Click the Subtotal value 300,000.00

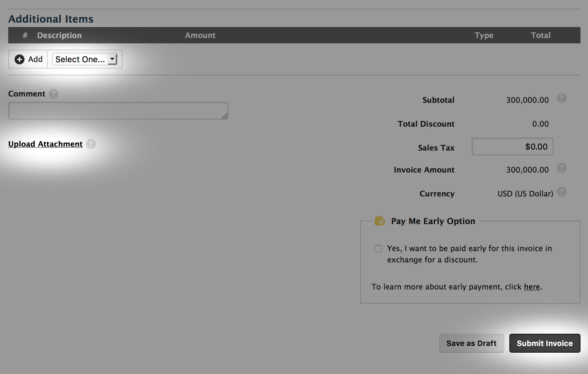(x=527, y=100)
